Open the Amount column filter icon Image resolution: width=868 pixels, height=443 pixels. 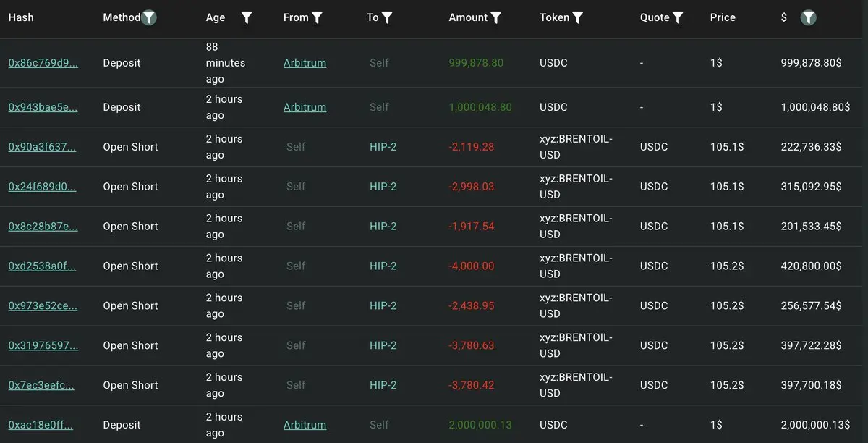[495, 17]
